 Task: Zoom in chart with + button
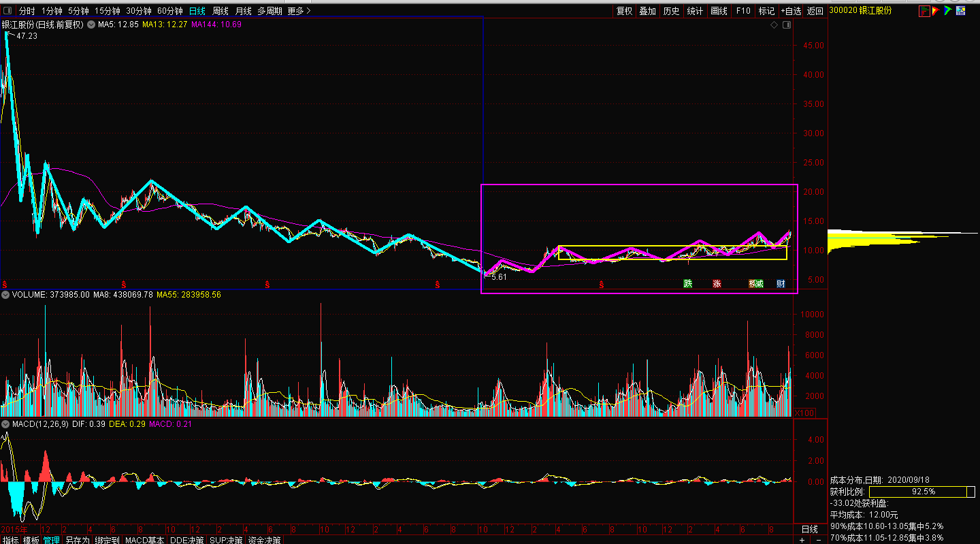tap(801, 540)
